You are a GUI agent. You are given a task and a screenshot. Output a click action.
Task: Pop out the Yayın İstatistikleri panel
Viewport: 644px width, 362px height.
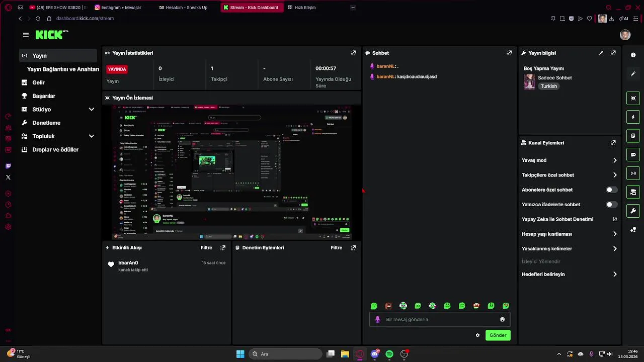coord(353,53)
